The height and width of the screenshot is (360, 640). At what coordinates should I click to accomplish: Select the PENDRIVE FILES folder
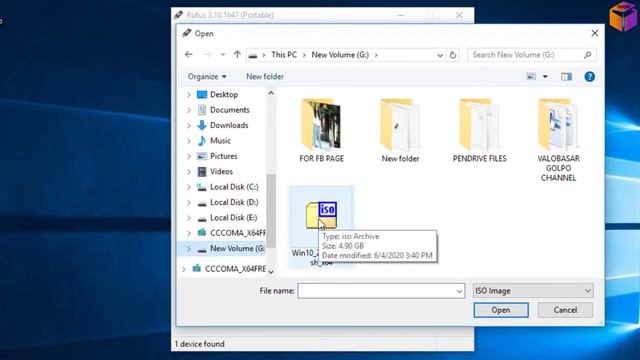click(479, 131)
